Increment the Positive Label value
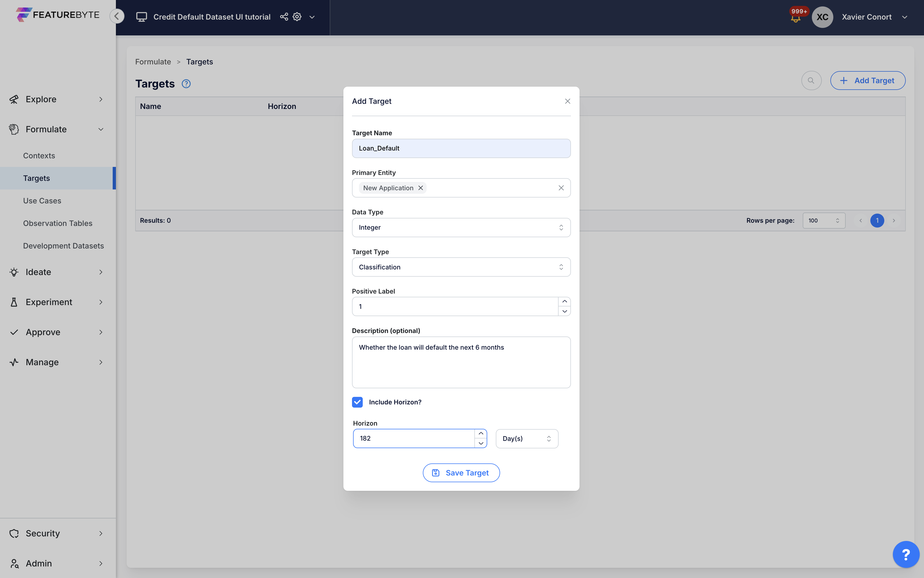The width and height of the screenshot is (924, 578). (564, 301)
